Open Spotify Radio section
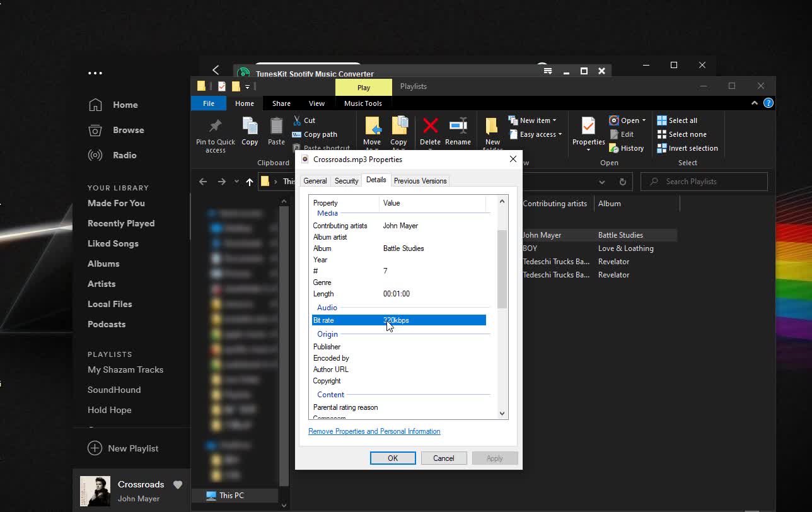This screenshot has height=512, width=812. pyautogui.click(x=112, y=155)
